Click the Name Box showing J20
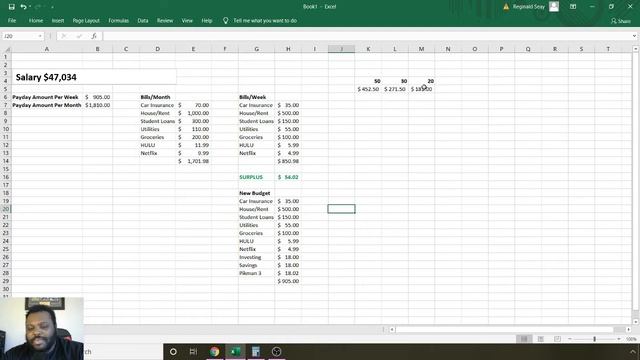Viewport: 640px width, 360px height. tap(20, 36)
